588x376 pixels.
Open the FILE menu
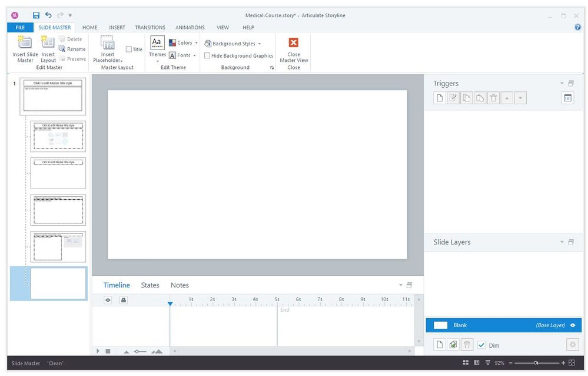(20, 27)
